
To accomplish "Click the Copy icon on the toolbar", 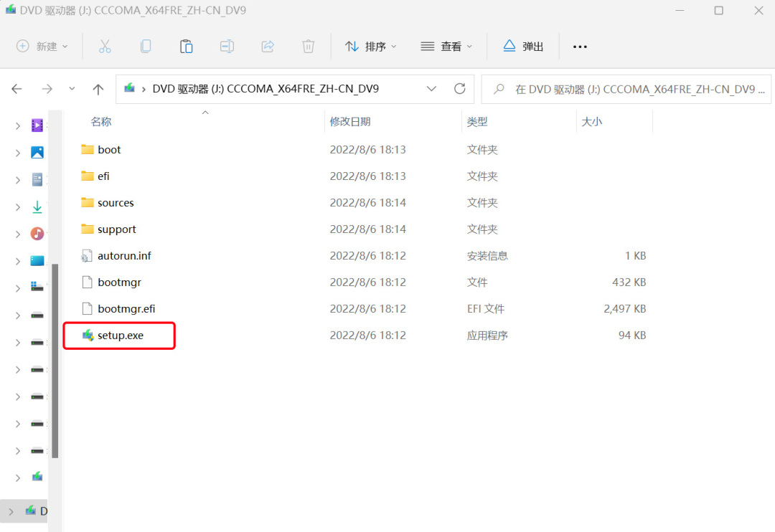I will point(146,46).
